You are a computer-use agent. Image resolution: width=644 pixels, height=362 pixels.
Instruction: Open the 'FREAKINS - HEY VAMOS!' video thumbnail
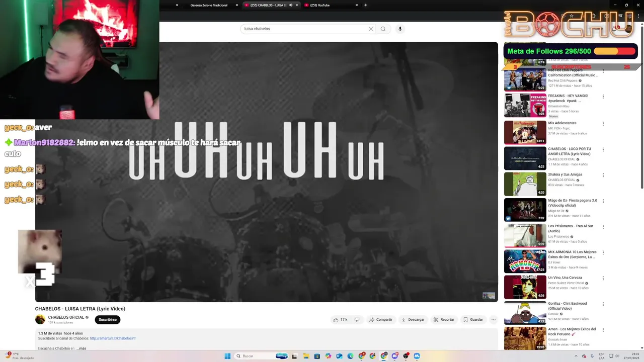coord(525,106)
